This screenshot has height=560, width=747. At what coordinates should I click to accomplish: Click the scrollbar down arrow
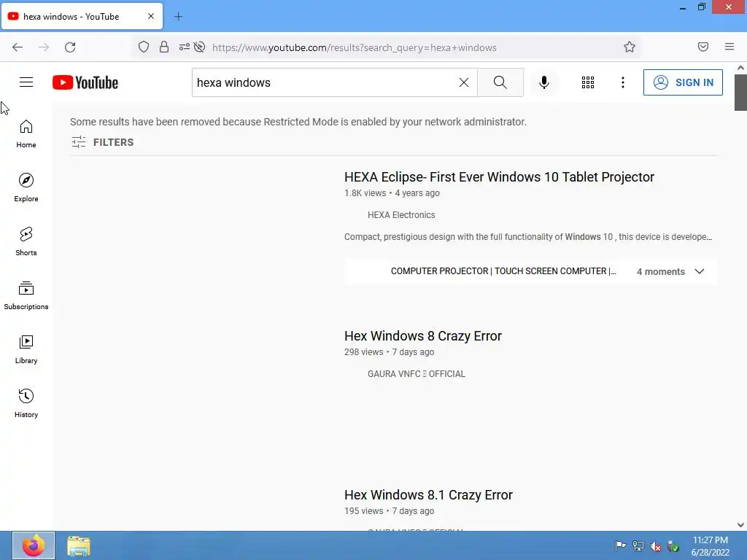tap(740, 525)
